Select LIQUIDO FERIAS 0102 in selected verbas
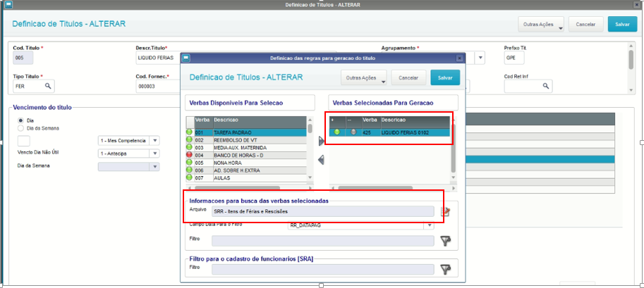 pos(390,132)
